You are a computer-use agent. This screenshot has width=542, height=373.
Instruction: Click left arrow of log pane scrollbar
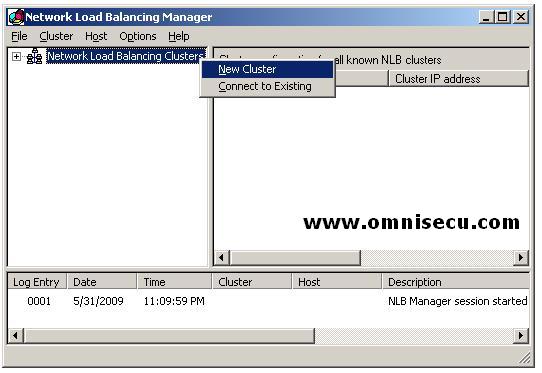point(15,336)
